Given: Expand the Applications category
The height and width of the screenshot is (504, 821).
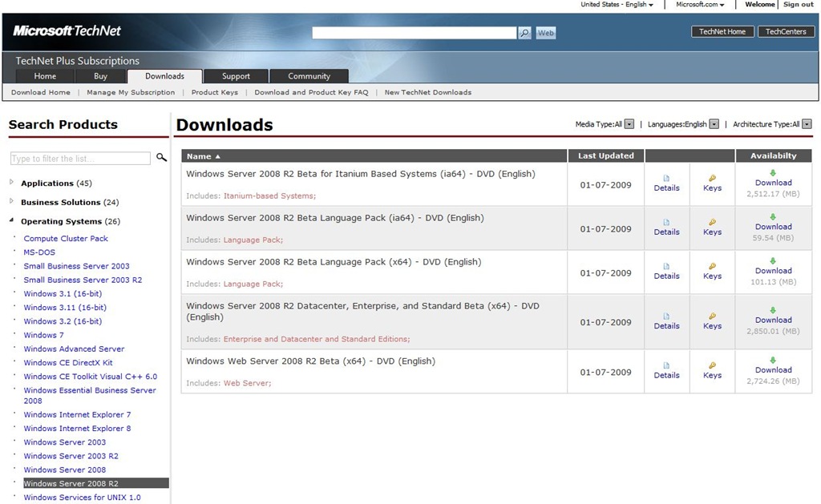Looking at the screenshot, I should coord(11,182).
